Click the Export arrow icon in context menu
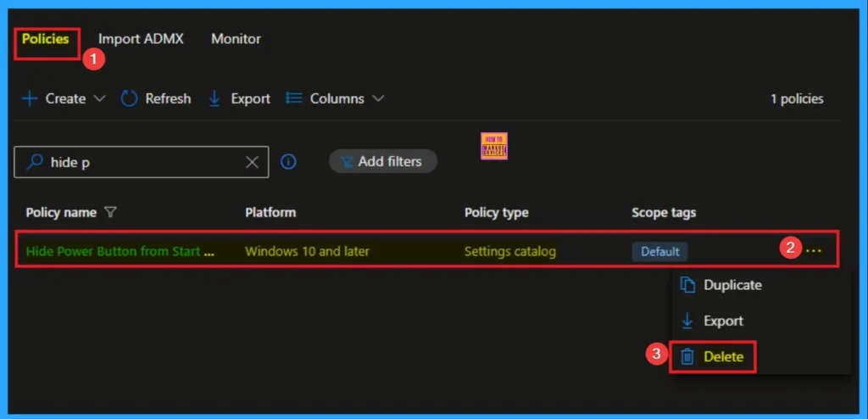Viewport: 868px width, 419px height. coord(687,321)
